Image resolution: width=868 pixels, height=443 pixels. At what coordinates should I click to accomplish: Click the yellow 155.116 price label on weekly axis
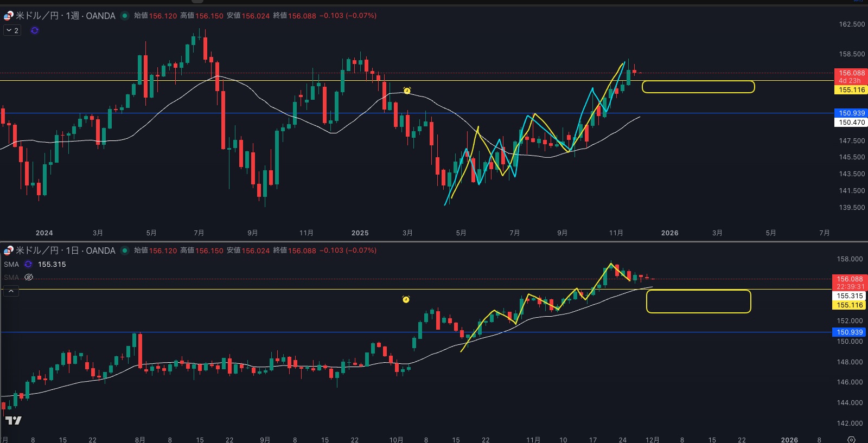click(851, 90)
